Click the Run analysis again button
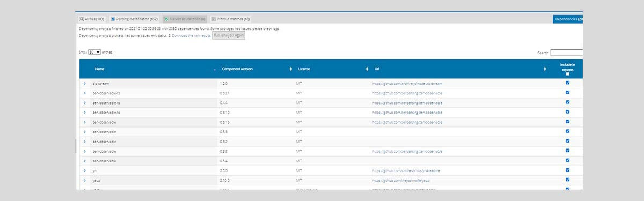Viewport: 644px width, 201px height. [x=229, y=35]
